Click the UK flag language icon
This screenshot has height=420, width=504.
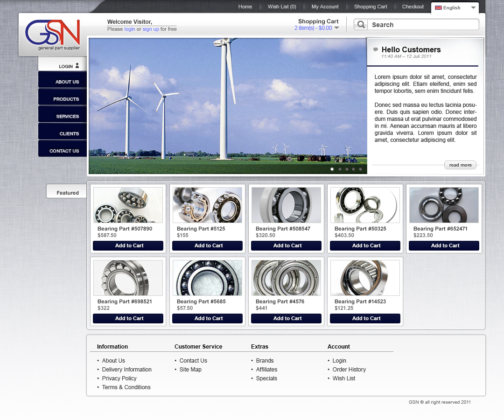[438, 8]
